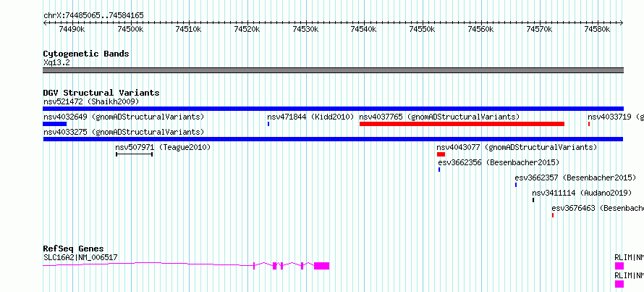Open nsv4037765 gnomAD variant label
Screen dimensions: 644x292
coord(439,117)
